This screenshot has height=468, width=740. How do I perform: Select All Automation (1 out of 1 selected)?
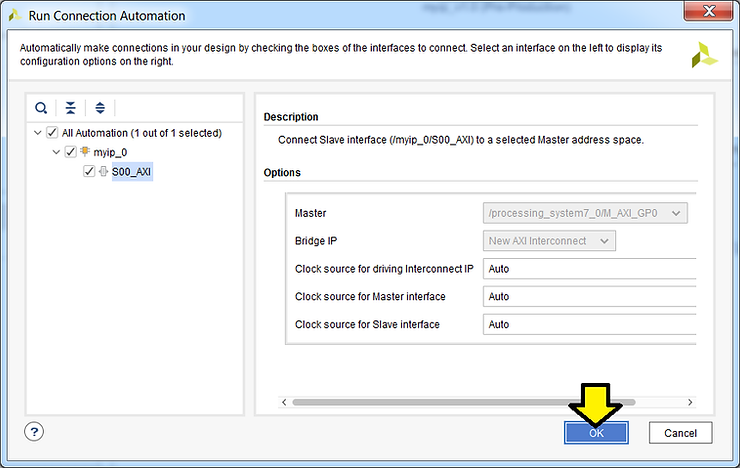tap(142, 133)
